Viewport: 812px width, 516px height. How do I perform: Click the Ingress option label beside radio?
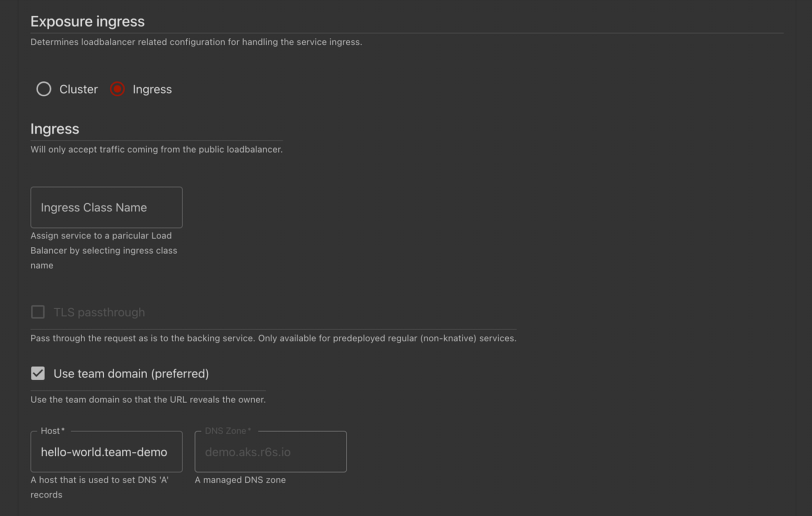152,89
